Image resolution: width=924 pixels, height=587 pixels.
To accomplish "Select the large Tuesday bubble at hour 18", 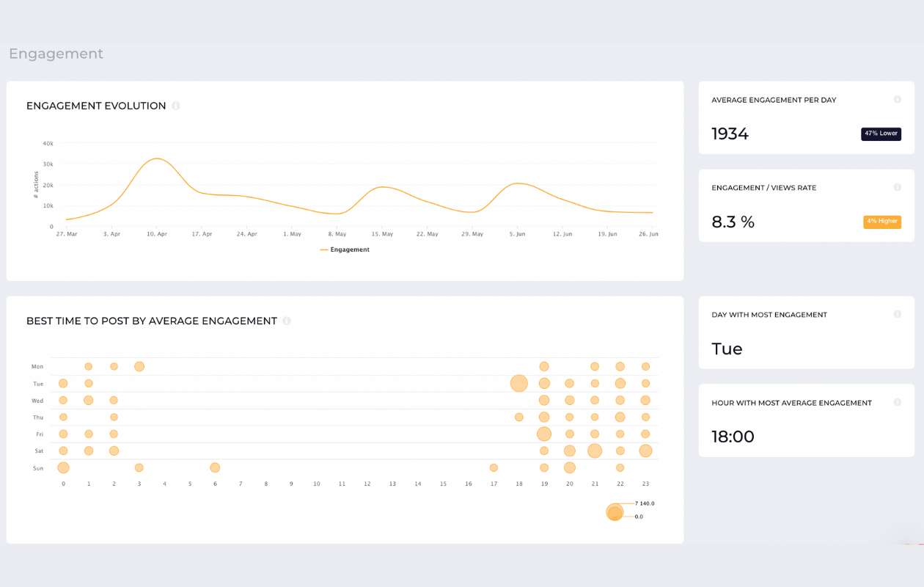I will [519, 383].
